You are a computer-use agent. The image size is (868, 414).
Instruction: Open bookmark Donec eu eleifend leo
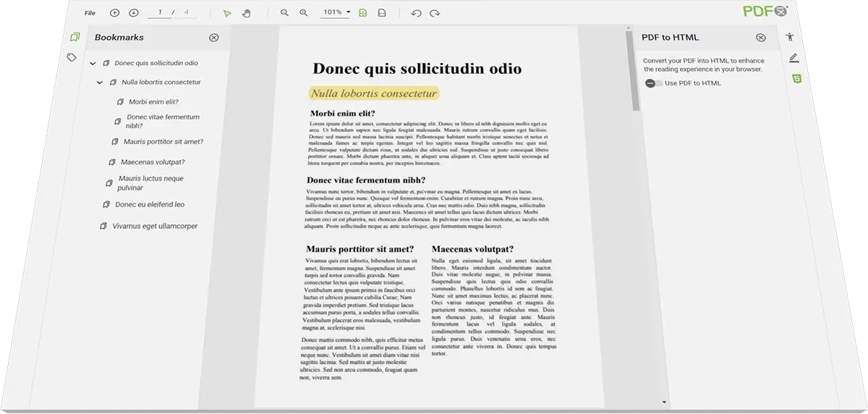coord(149,205)
